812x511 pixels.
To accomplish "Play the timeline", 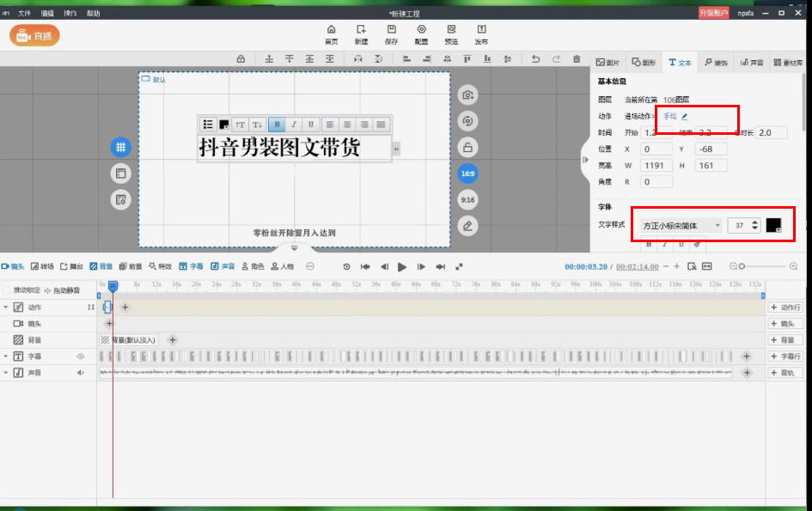I will (402, 266).
